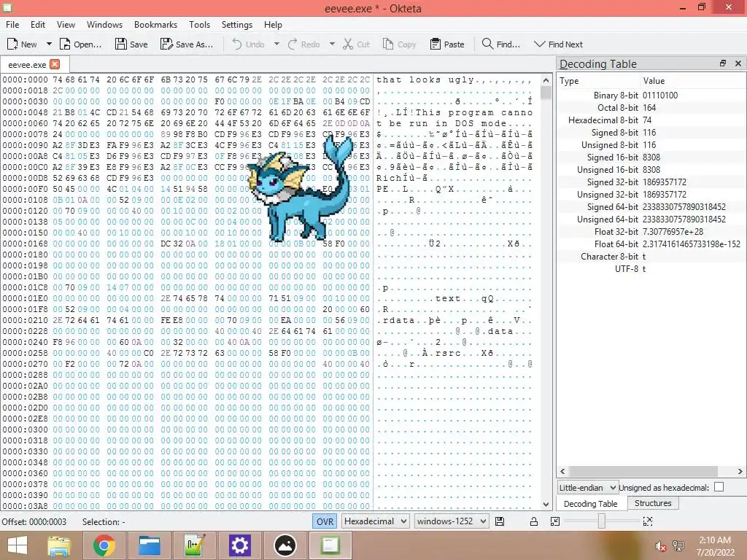747x560 pixels.
Task: Open the Settings menu
Action: click(x=237, y=25)
